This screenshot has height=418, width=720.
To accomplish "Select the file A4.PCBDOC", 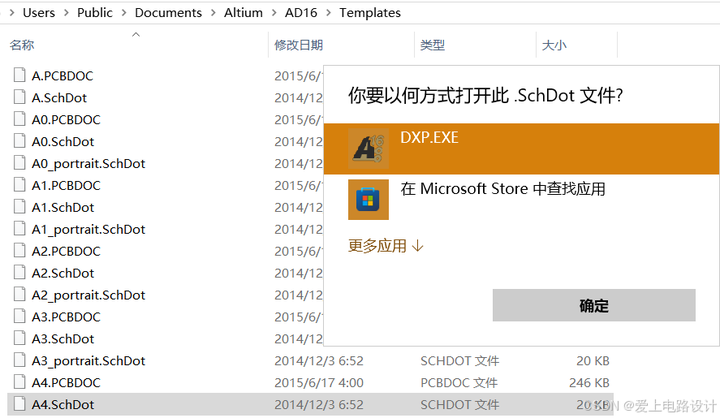I will pyautogui.click(x=66, y=383).
